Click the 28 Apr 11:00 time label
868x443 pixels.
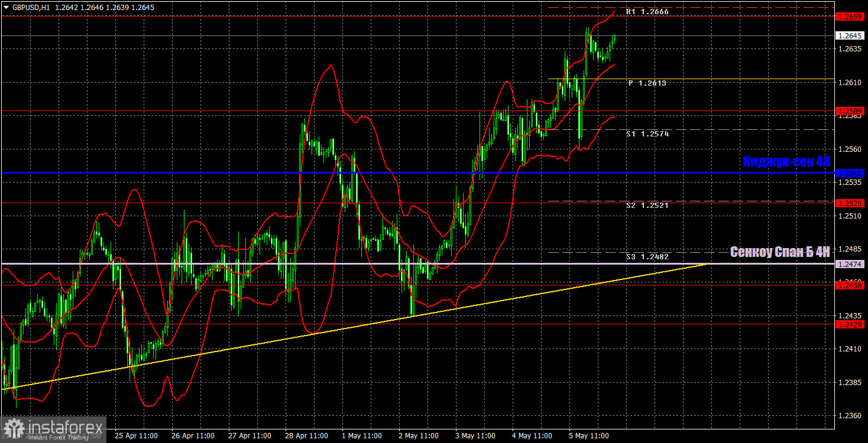(x=306, y=436)
